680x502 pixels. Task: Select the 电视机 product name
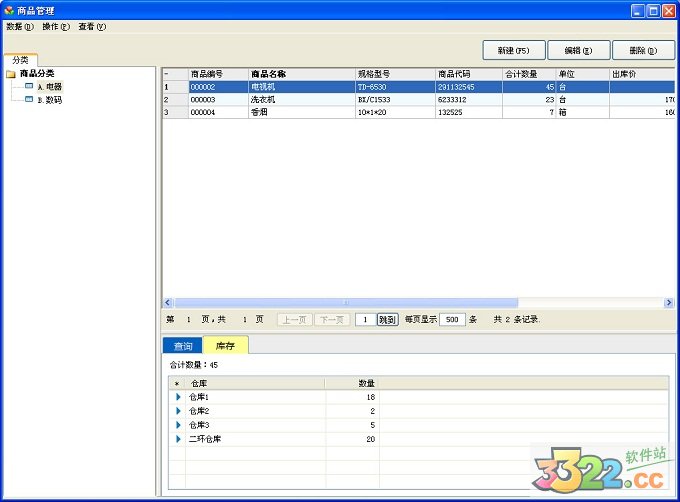click(x=302, y=87)
